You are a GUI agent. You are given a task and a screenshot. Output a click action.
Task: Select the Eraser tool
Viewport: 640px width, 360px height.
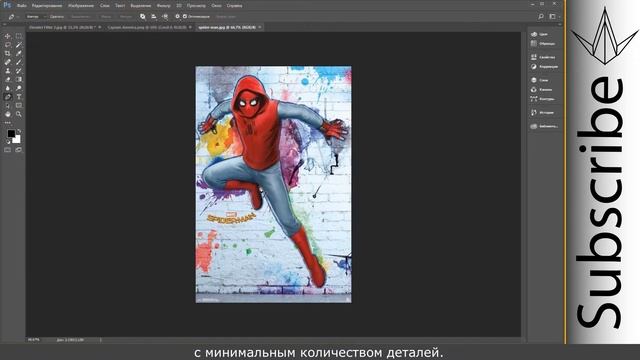tap(8, 80)
